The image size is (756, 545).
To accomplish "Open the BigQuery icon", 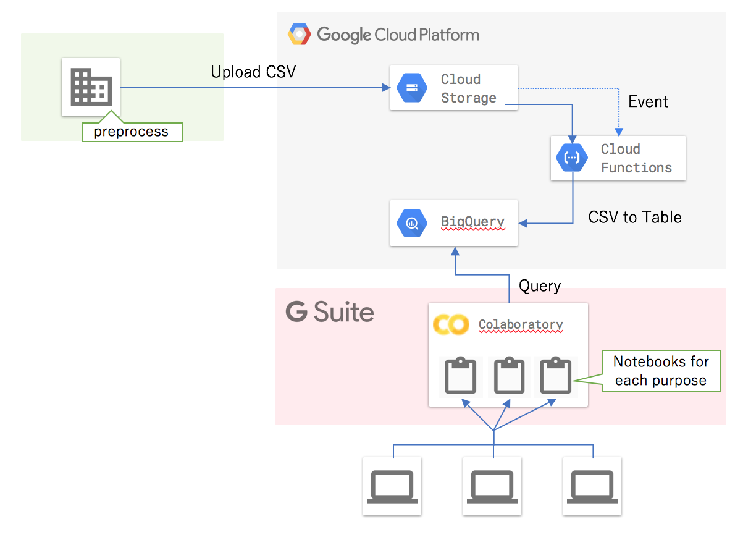I will [411, 223].
